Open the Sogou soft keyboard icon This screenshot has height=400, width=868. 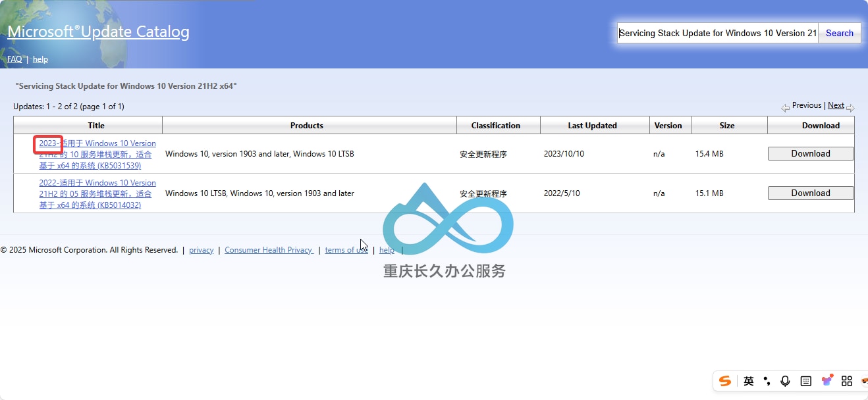pos(805,381)
